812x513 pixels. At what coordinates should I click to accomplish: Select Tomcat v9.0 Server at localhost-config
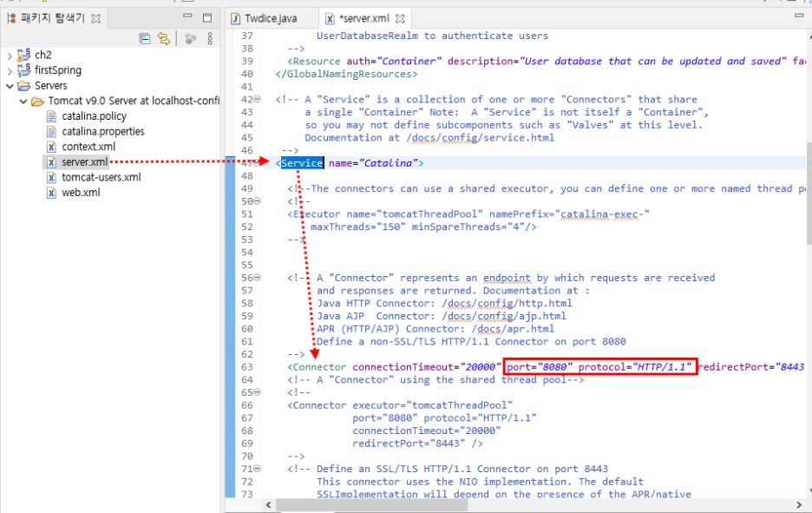click(x=134, y=101)
